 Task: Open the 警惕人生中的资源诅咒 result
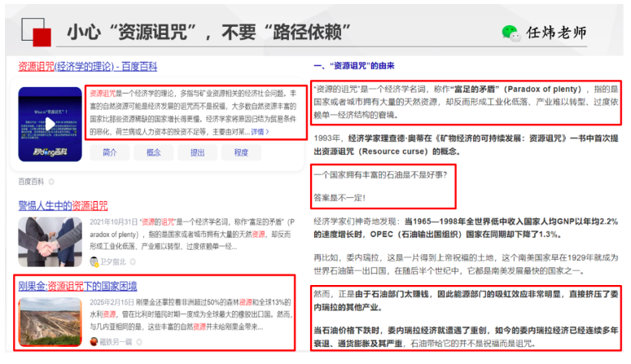pyautogui.click(x=63, y=205)
